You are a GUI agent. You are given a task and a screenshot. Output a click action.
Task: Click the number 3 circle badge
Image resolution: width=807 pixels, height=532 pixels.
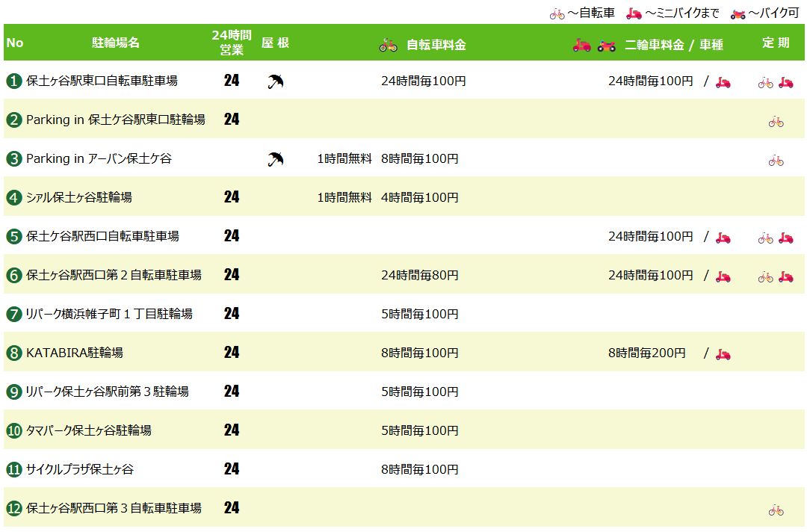point(14,159)
